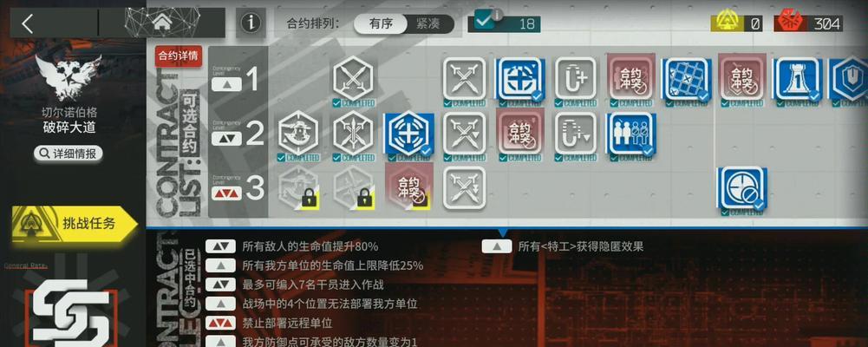Open the 挑战任务 yellow tab
This screenshot has width=868, height=347.
click(x=75, y=224)
